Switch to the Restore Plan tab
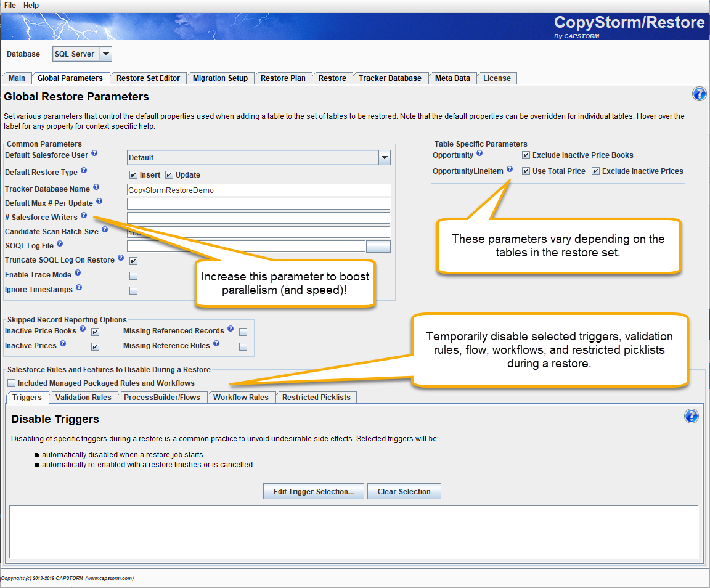The height and width of the screenshot is (588, 710). click(x=283, y=78)
